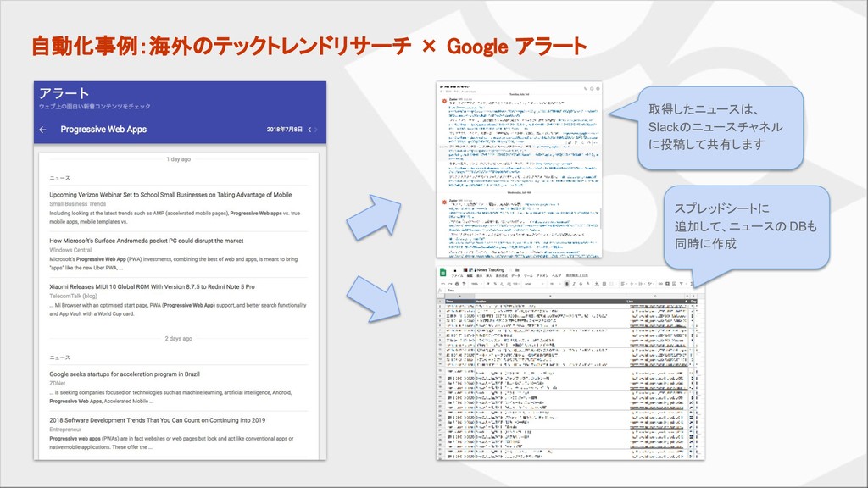The width and height of the screenshot is (868, 488).
Task: Click the green Google Sheets logo icon
Action: pyautogui.click(x=442, y=273)
